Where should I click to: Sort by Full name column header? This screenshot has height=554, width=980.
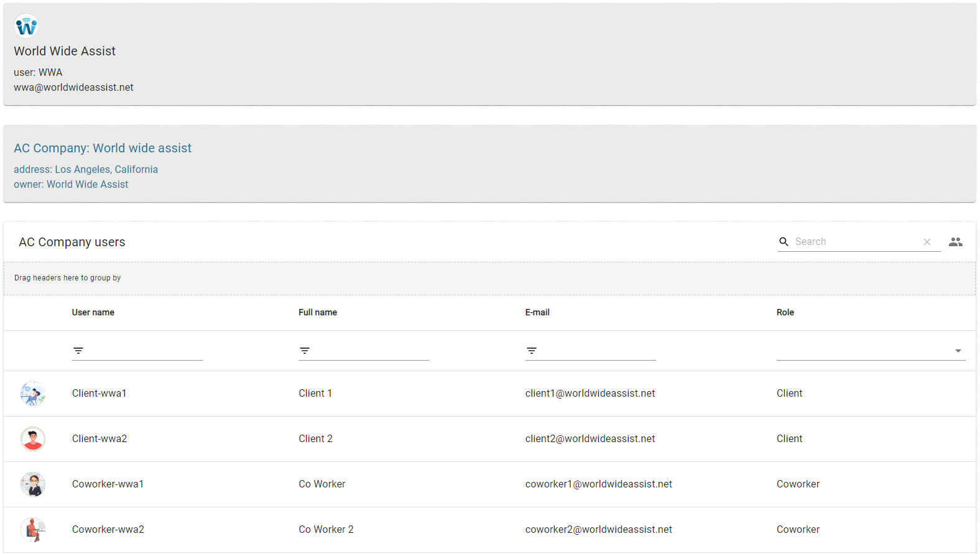point(318,313)
